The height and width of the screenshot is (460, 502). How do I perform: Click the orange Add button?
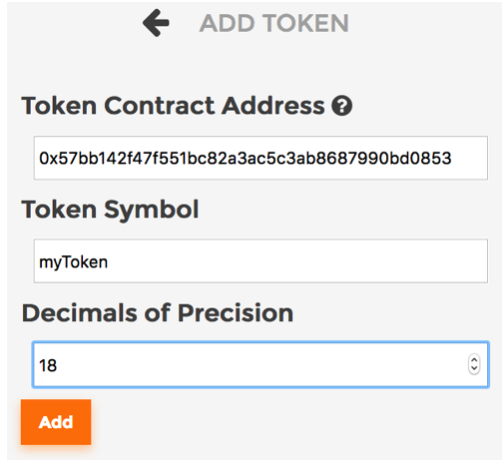point(56,422)
